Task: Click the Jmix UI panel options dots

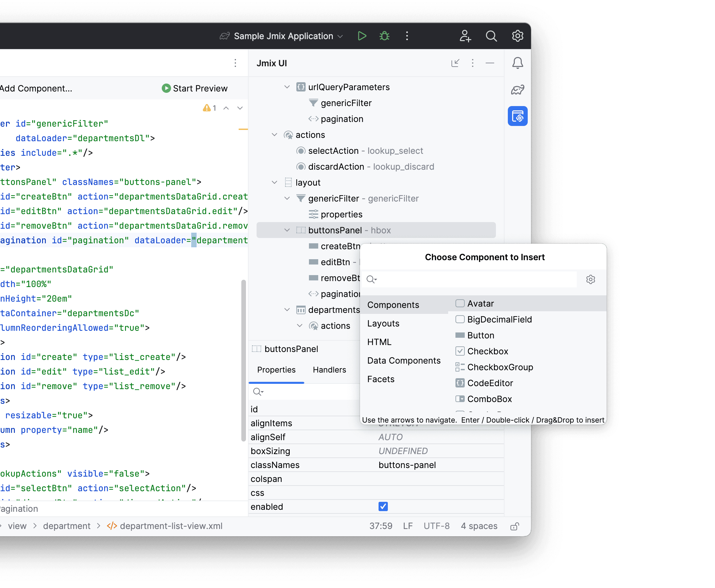Action: coord(472,63)
